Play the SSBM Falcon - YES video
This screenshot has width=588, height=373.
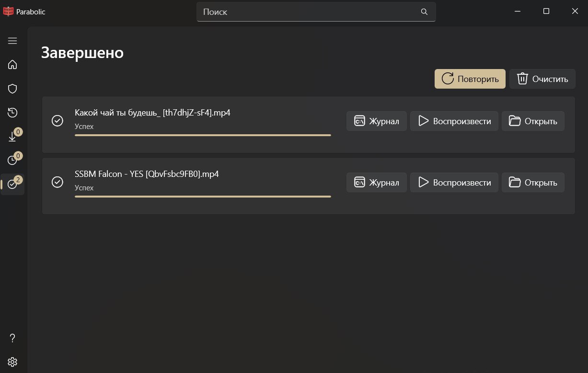pyautogui.click(x=454, y=183)
